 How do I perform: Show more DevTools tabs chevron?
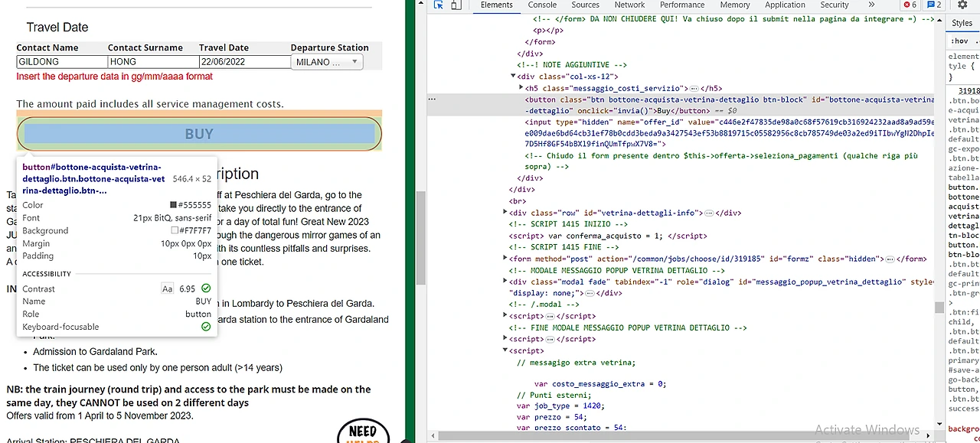coord(871,5)
